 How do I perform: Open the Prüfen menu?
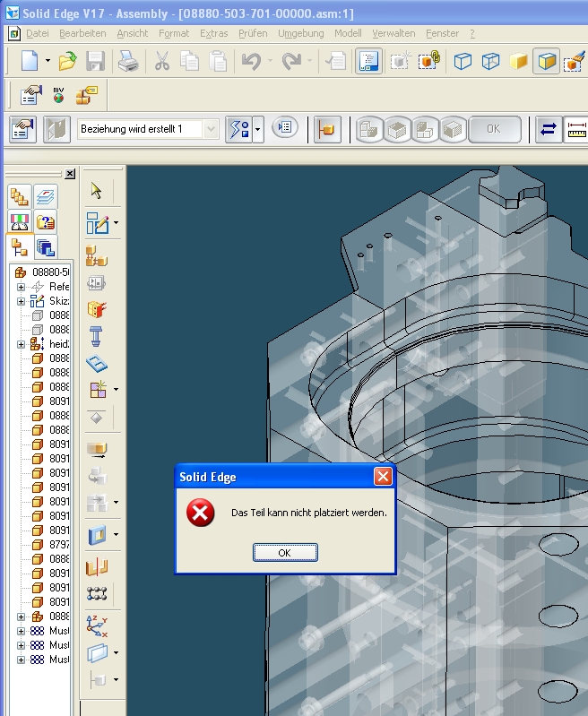pos(253,33)
